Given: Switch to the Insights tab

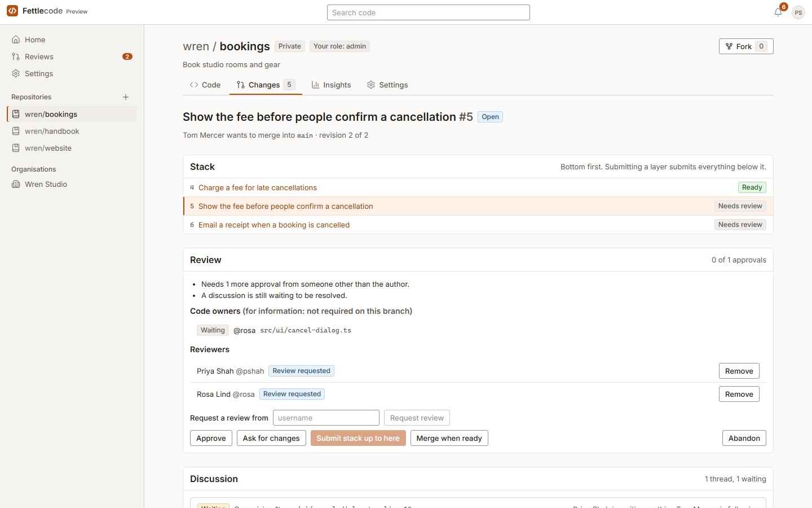Looking at the screenshot, I should click(331, 85).
